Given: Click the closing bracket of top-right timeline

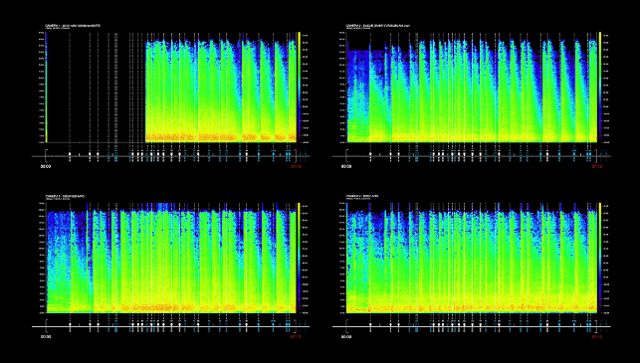Looking at the screenshot, I should coord(596,155).
